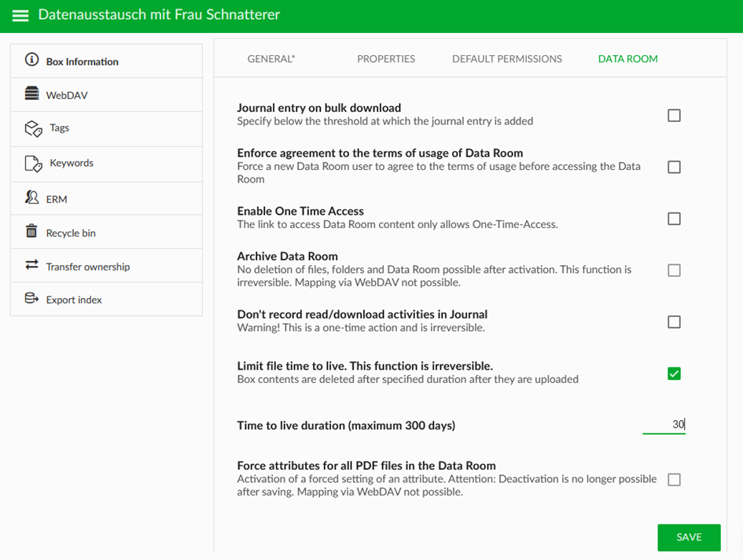Click the Transfer ownership arrows icon

pyautogui.click(x=31, y=264)
